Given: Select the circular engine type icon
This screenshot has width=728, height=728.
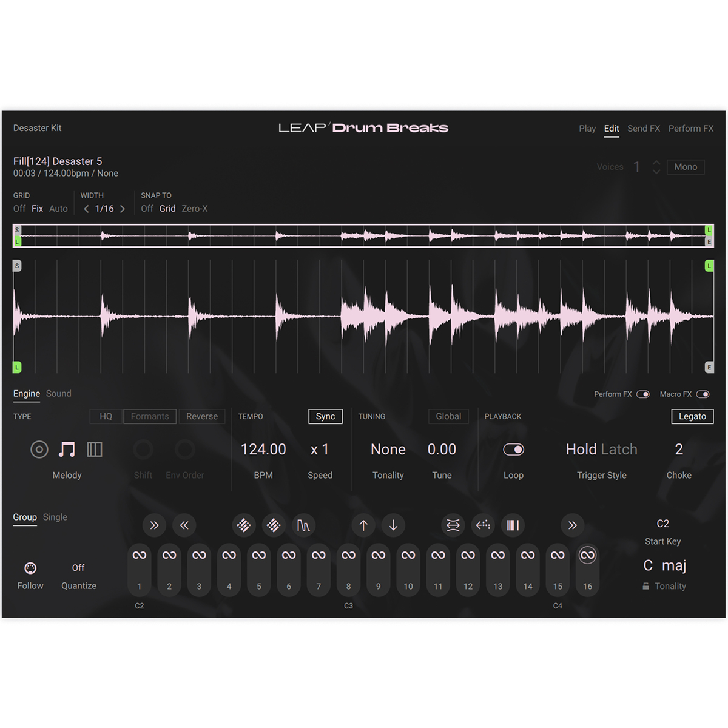Looking at the screenshot, I should coord(39,450).
